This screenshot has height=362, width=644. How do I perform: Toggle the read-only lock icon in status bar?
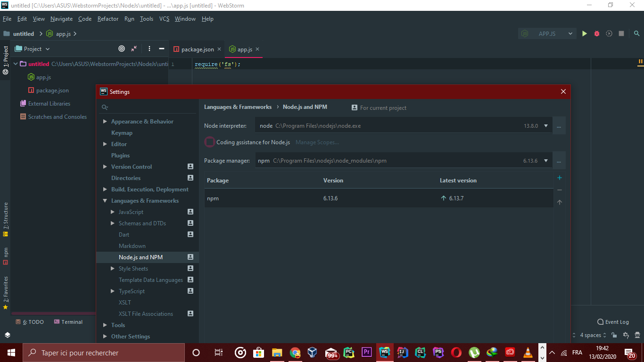(614, 335)
